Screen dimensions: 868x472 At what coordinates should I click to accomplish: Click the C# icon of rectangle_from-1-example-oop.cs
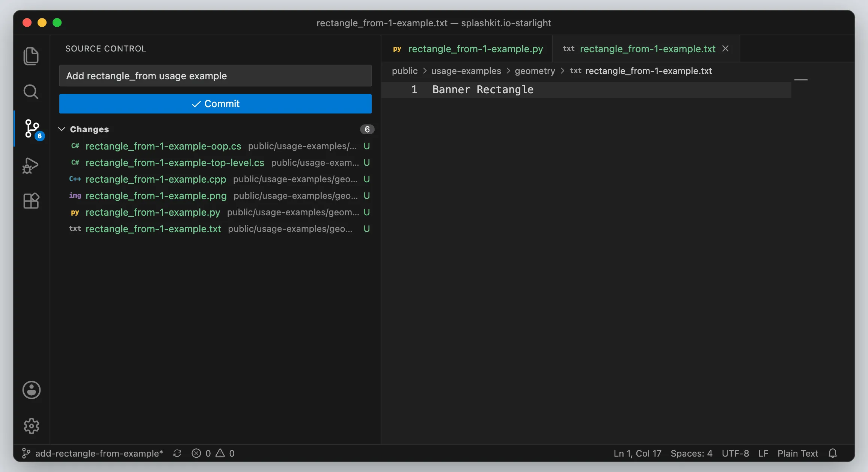pos(75,146)
